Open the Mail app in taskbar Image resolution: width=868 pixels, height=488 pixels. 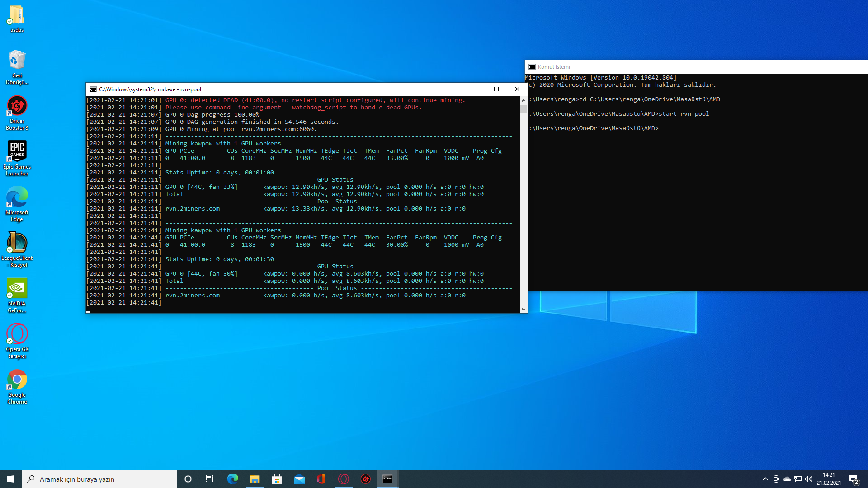click(299, 479)
